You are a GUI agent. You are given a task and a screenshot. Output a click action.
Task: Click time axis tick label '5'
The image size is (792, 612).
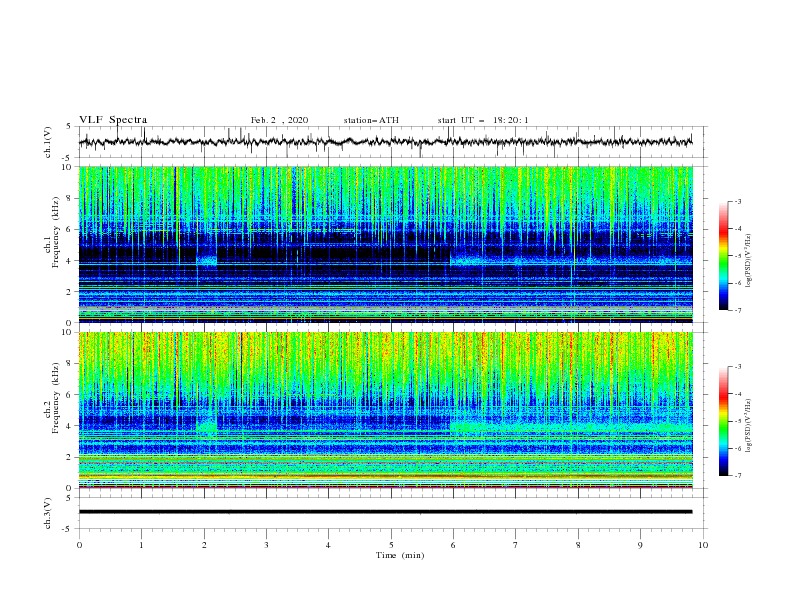(391, 545)
